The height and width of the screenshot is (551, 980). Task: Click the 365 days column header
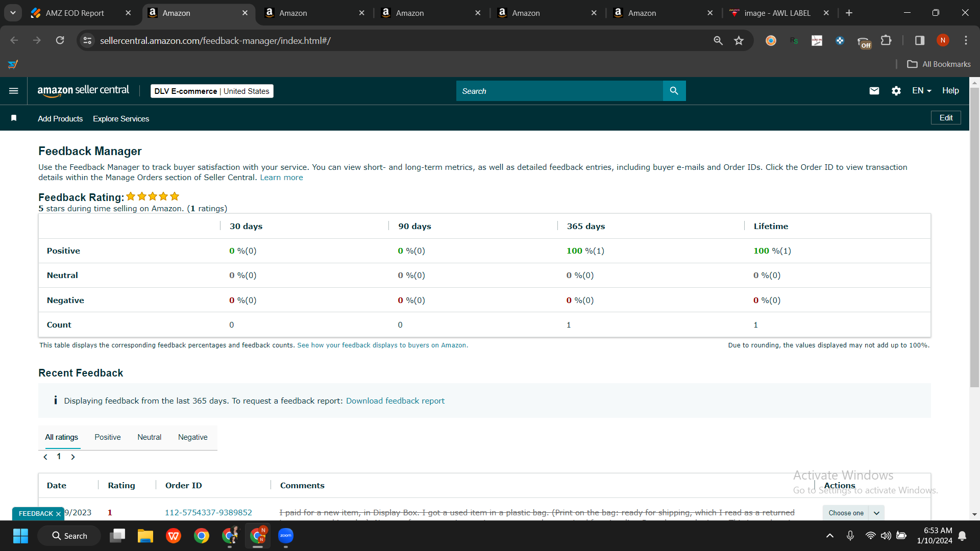click(x=585, y=226)
